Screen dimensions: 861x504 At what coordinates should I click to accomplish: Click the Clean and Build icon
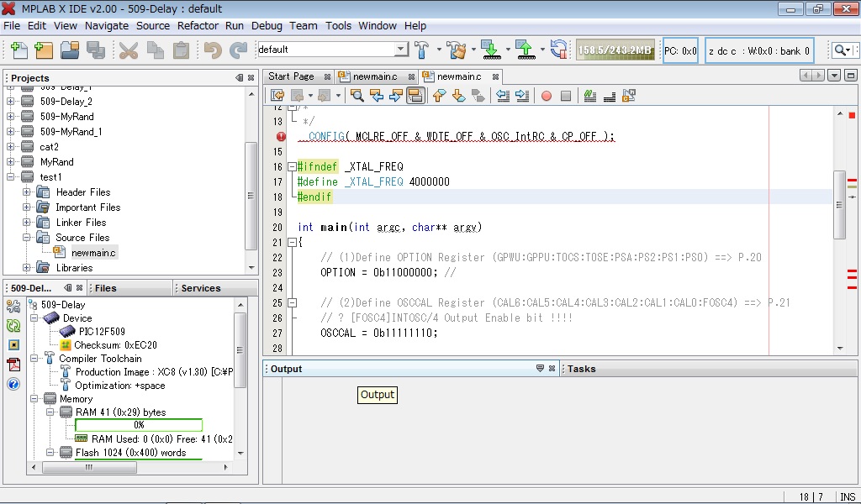[x=456, y=50]
